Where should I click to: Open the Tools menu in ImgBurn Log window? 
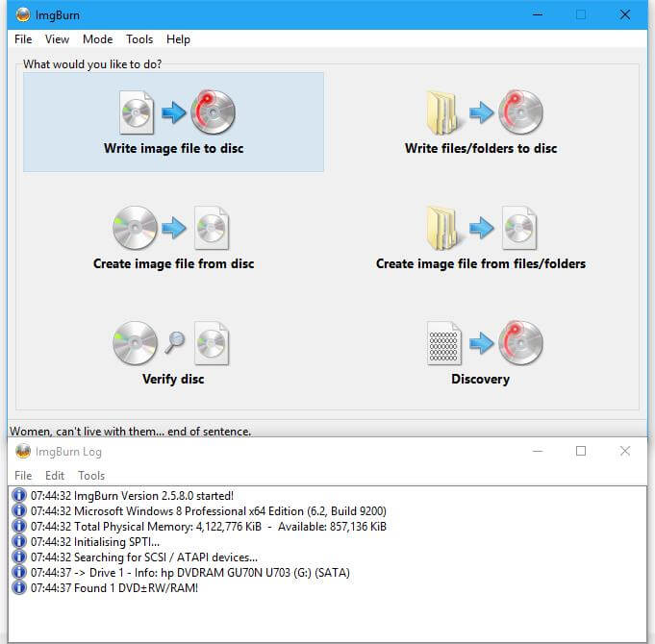[x=91, y=476]
